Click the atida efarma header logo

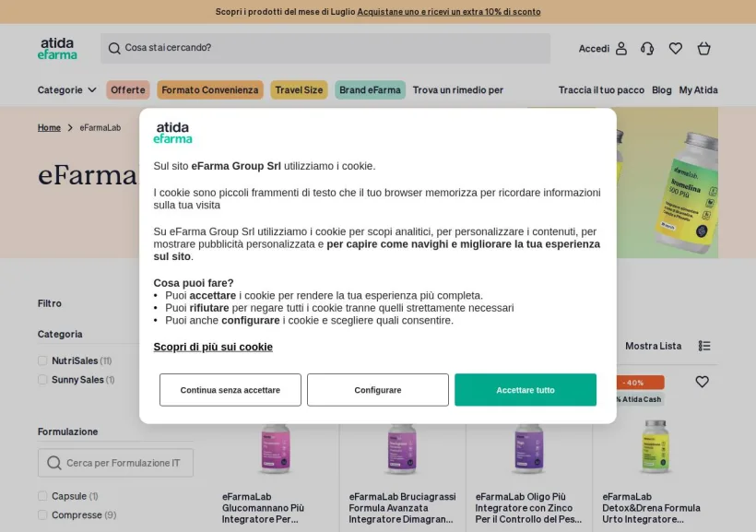[57, 48]
